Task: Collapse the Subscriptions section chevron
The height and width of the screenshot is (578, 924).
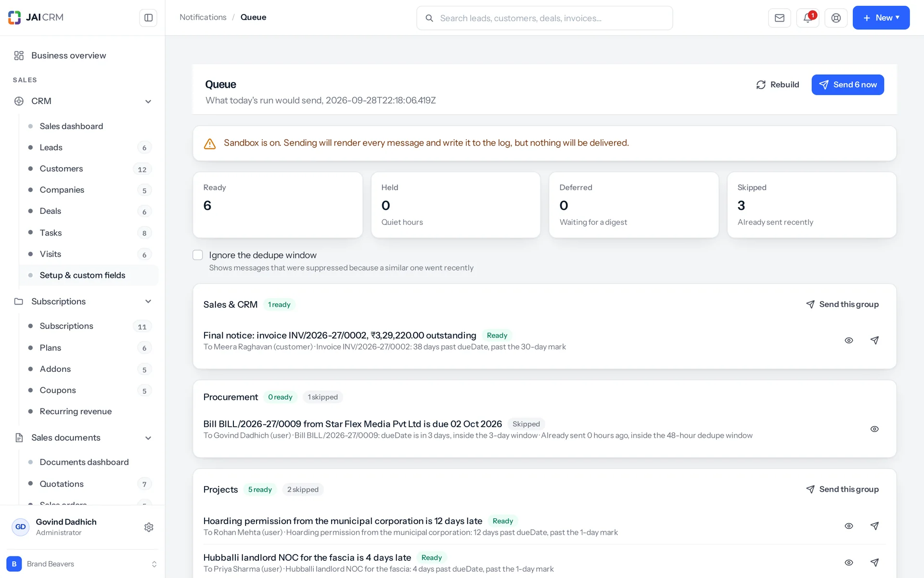Action: coord(148,302)
